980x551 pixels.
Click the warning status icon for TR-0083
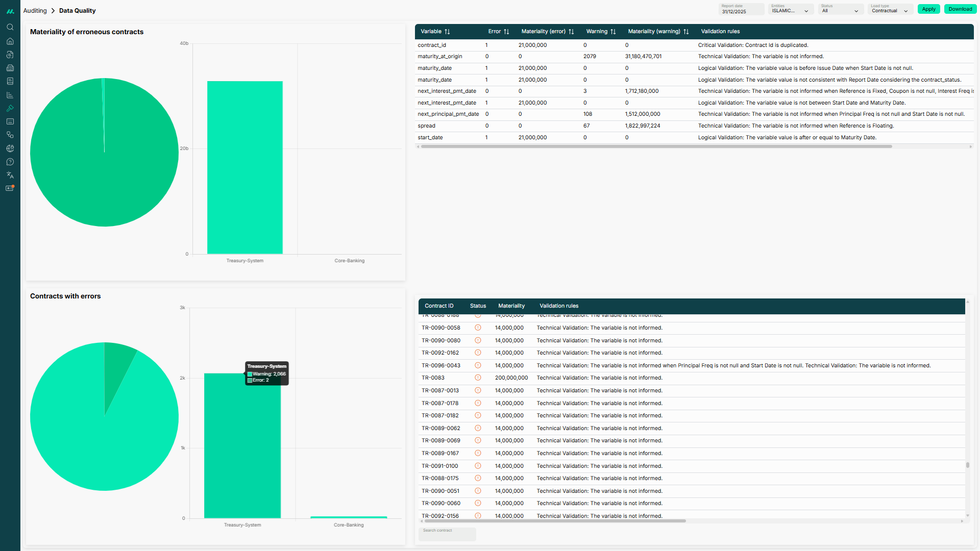(478, 378)
